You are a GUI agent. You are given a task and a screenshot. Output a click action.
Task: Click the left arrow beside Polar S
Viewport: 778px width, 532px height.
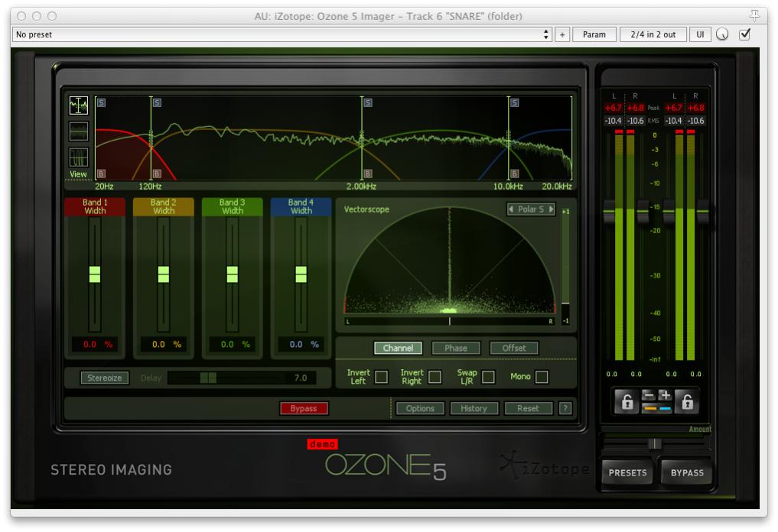click(x=511, y=209)
